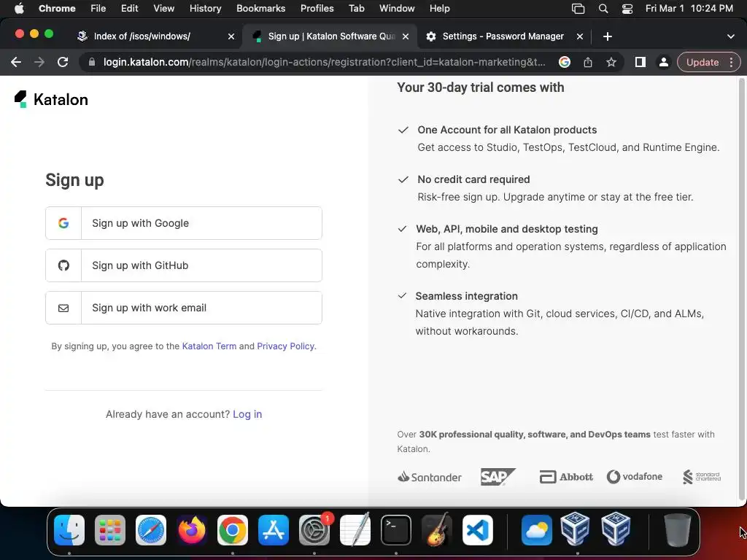The width and height of the screenshot is (747, 560).
Task: Expand the tab search dropdown arrow
Action: (x=730, y=36)
